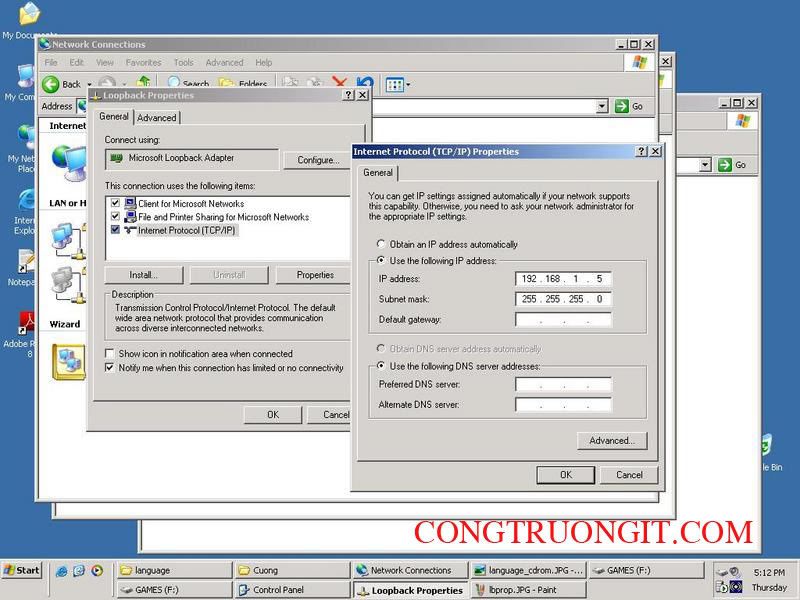Viewport: 800px width, 600px height.
Task: Uncheck Client for Microsoft Networks
Action: click(x=115, y=203)
